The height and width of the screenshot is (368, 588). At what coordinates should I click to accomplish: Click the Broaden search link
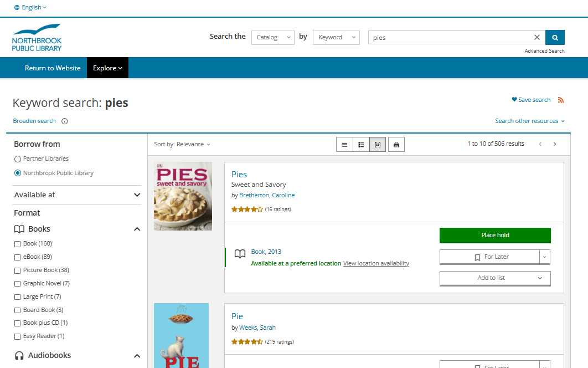coord(34,121)
